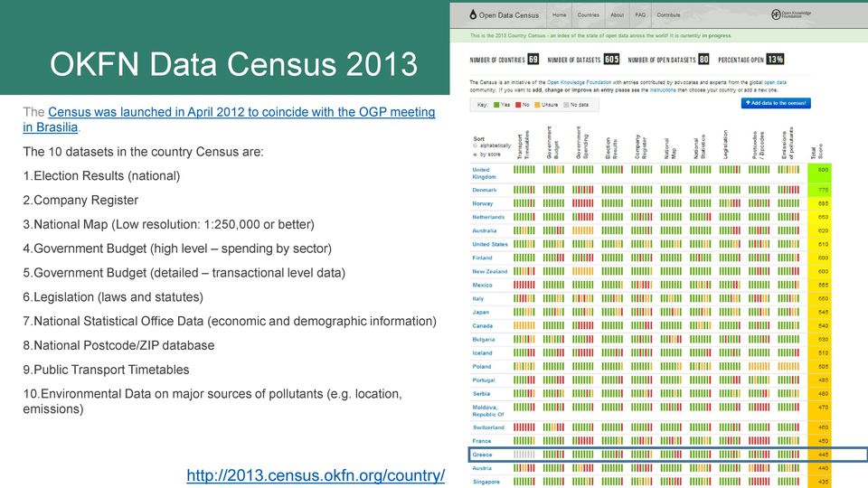Follow the 'open data' community link
The height and width of the screenshot is (488, 868).
[775, 82]
